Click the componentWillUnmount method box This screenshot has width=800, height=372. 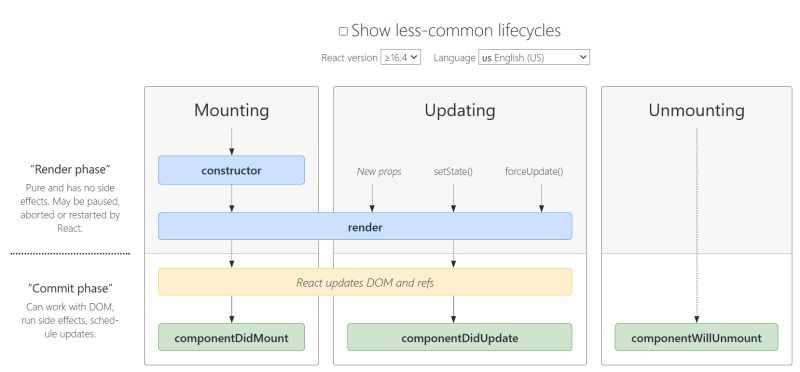(696, 337)
